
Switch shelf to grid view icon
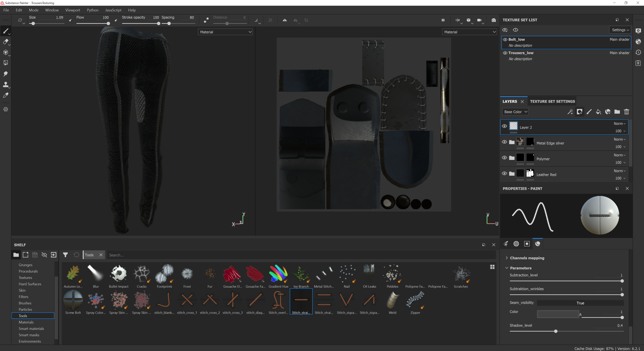pyautogui.click(x=492, y=267)
